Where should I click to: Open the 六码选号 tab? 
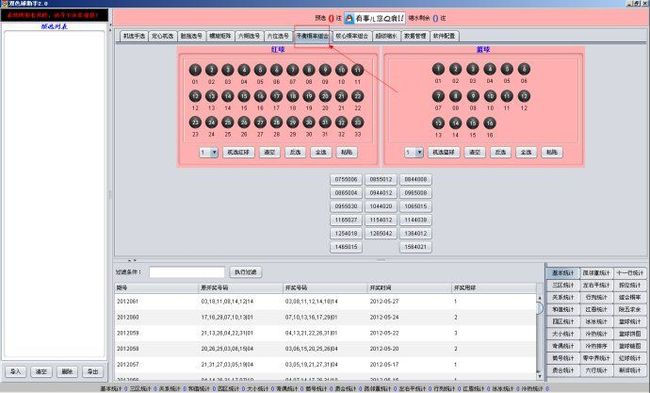pyautogui.click(x=249, y=36)
